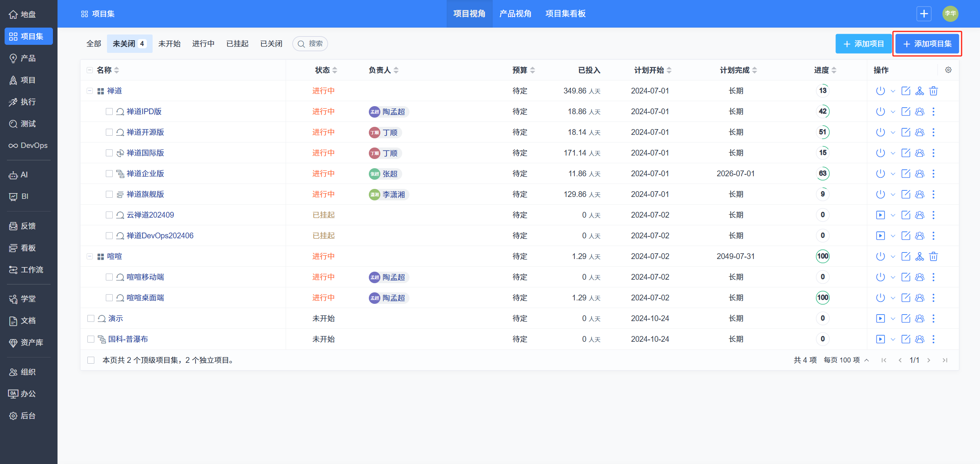Check the checkbox beside 禅道国际版

[109, 153]
